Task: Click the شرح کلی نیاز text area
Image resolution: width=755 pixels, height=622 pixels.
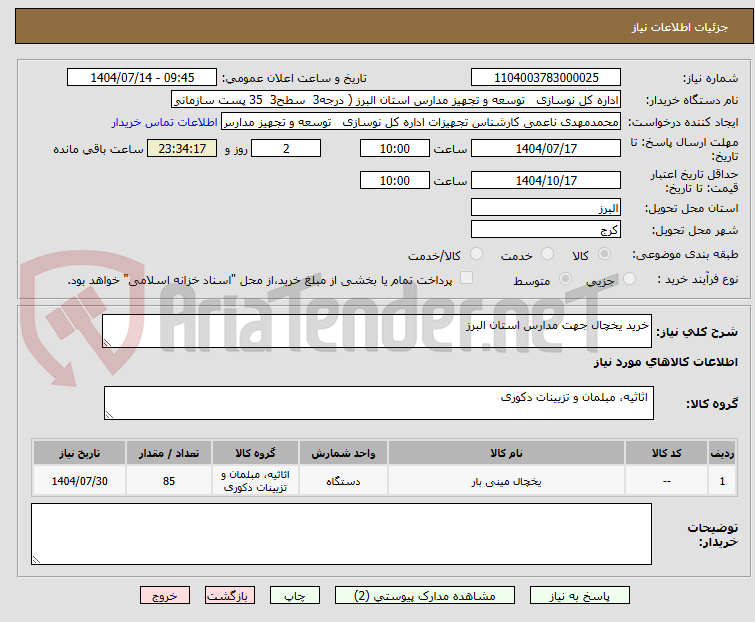Action: (x=377, y=331)
